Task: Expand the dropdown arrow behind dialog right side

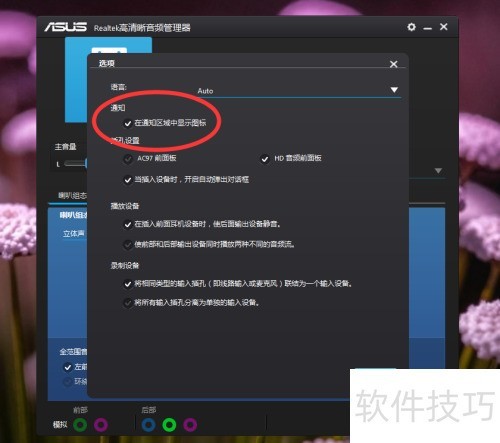Action: (438, 171)
